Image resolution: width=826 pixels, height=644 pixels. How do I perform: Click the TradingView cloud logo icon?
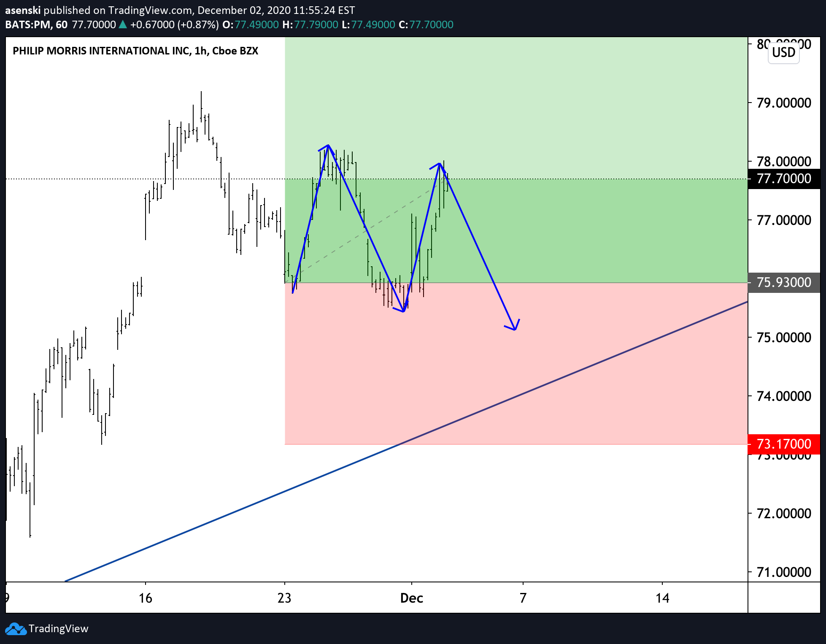point(15,629)
